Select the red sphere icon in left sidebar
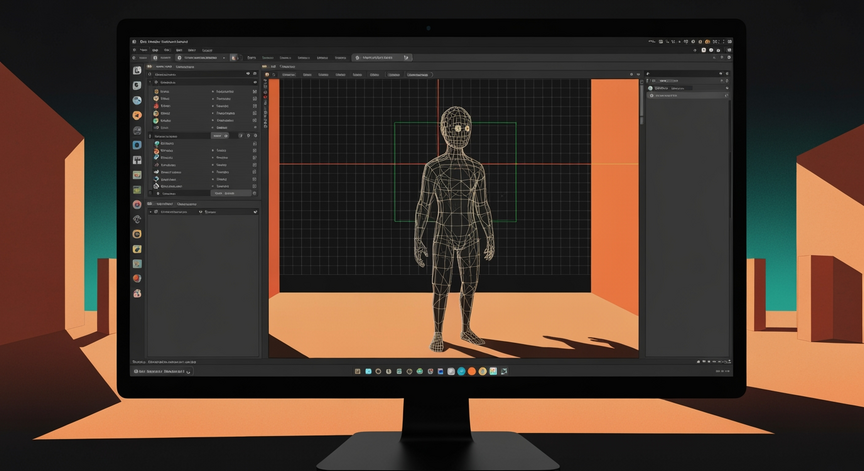The height and width of the screenshot is (471, 864). click(137, 279)
